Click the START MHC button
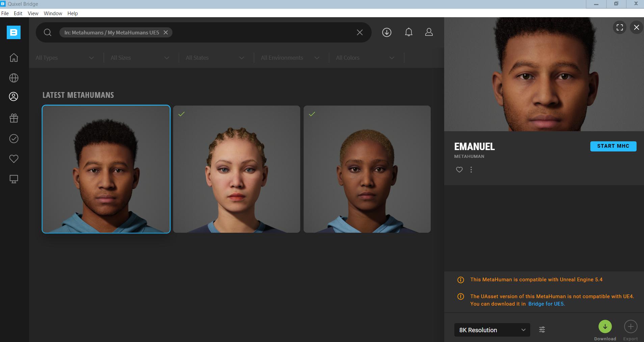This screenshot has width=644, height=342. coord(613,146)
